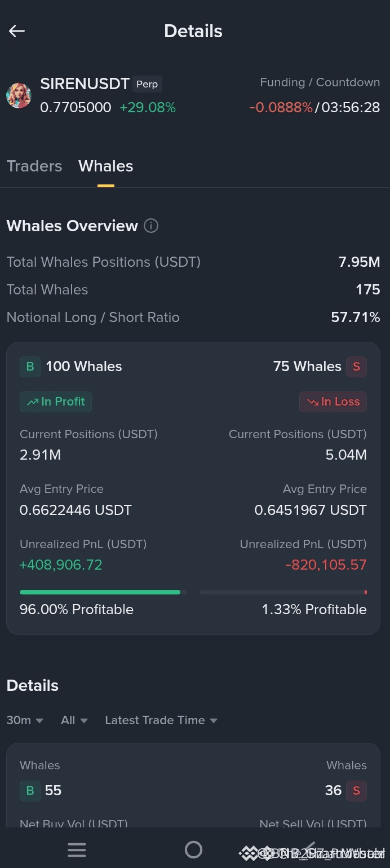Expand the 30m timeframe dropdown
The width and height of the screenshot is (390, 868).
[x=25, y=720]
